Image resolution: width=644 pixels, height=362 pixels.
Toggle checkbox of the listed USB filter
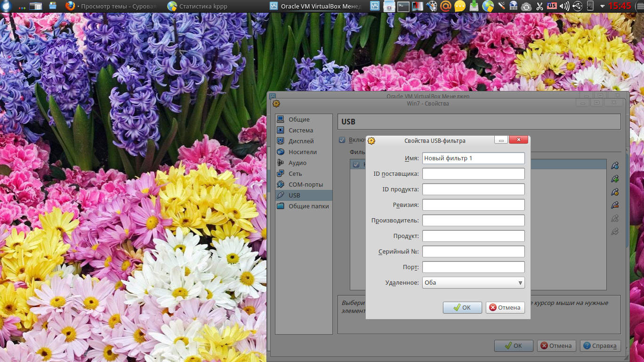pos(356,165)
